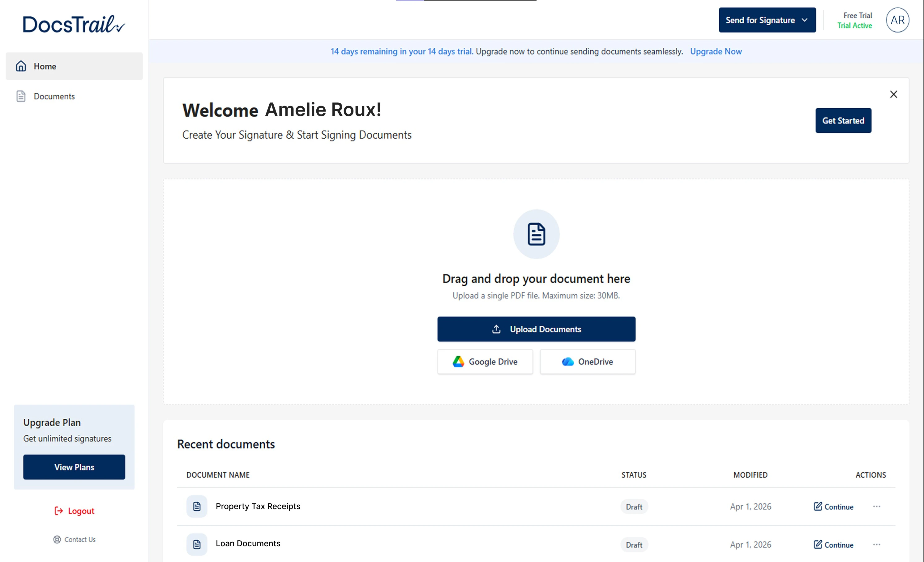Open the ellipsis menu for Property Tax Receipts
924x562 pixels.
pyautogui.click(x=876, y=506)
